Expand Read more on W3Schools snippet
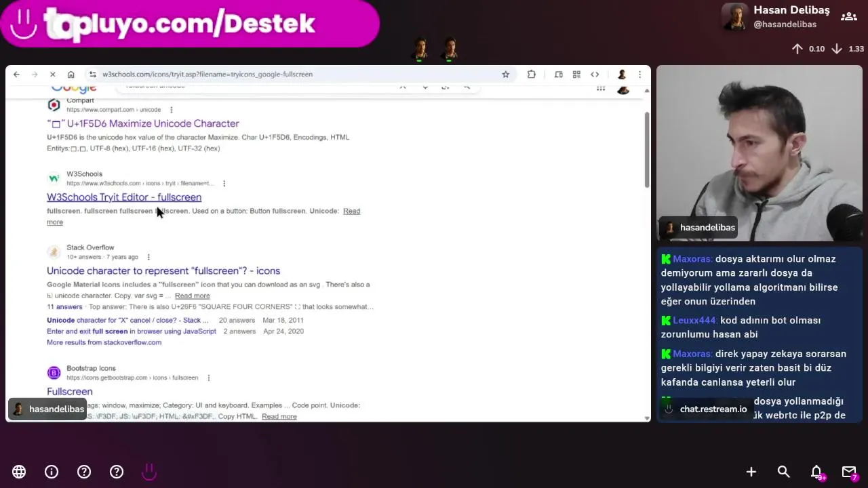 pos(351,211)
